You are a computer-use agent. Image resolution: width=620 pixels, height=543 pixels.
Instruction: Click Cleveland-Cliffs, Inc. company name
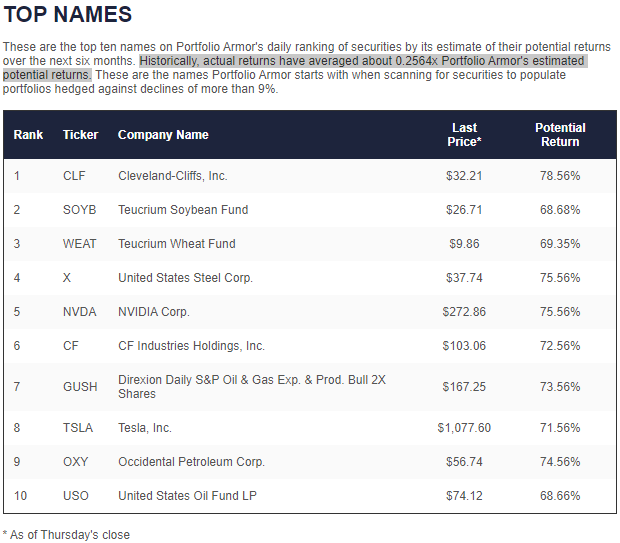pyautogui.click(x=173, y=176)
